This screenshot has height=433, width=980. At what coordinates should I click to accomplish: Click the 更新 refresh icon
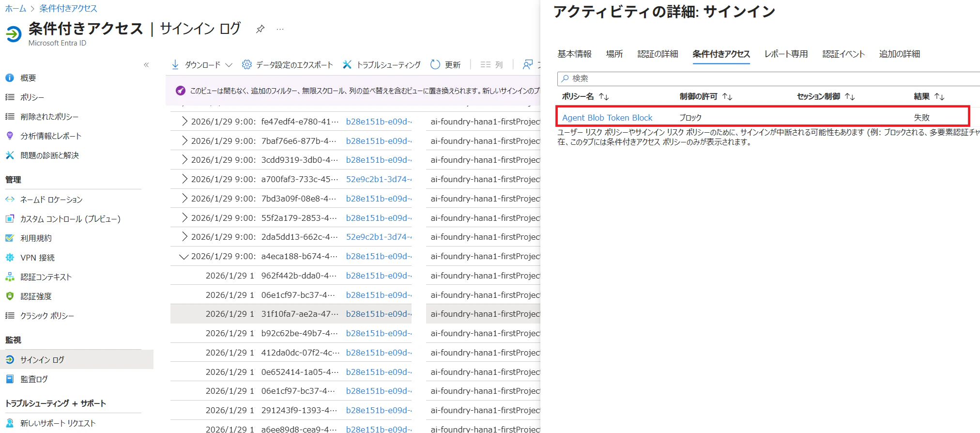point(435,64)
